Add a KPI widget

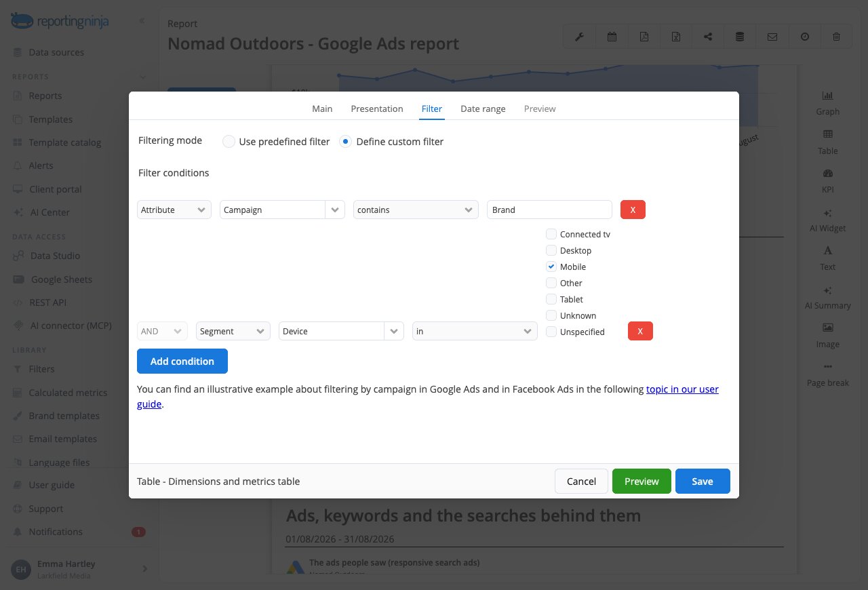(x=828, y=181)
